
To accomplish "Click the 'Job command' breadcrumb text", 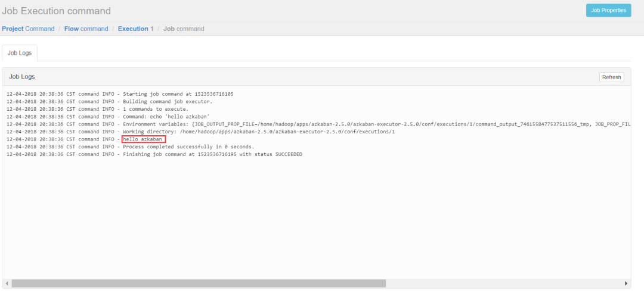I will tap(184, 29).
